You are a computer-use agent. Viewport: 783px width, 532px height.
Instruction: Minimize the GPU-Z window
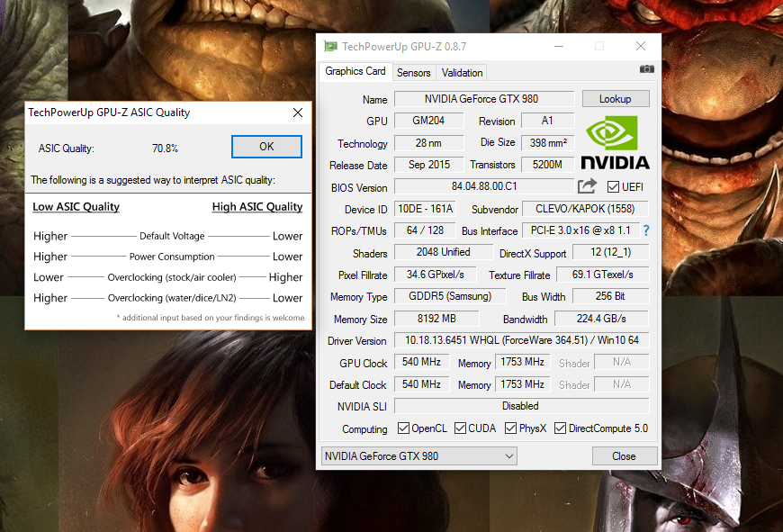click(x=559, y=47)
